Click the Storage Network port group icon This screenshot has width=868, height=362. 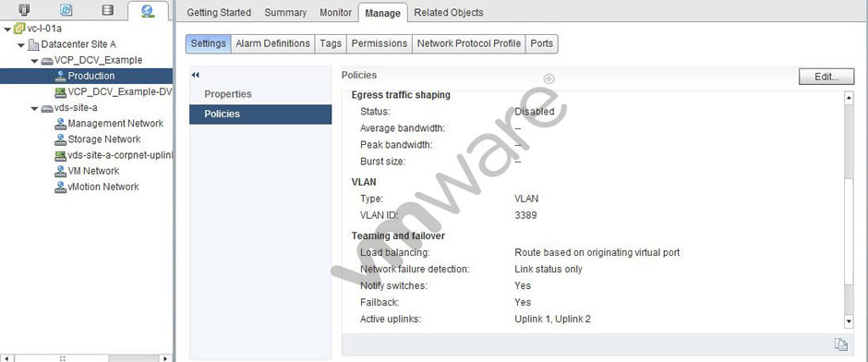pyautogui.click(x=60, y=139)
